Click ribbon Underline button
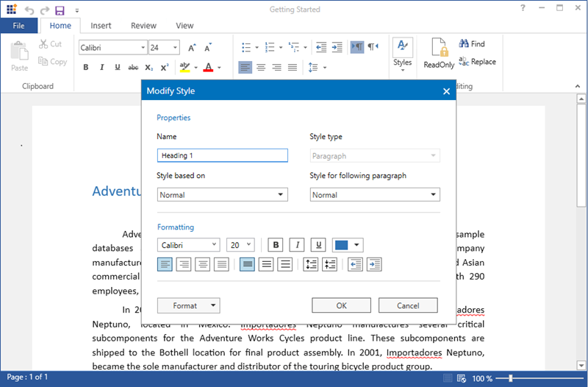The image size is (588, 387). coord(118,68)
